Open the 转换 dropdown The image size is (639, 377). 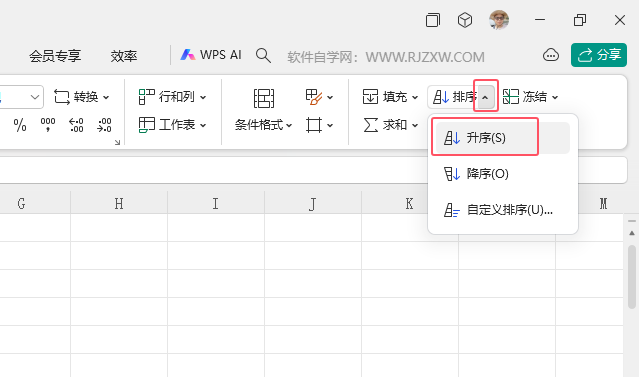(82, 97)
